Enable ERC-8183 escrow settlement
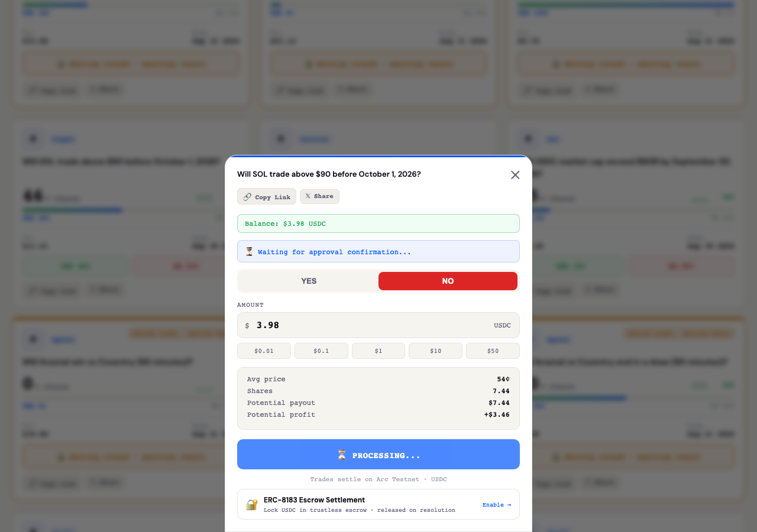 497,505
